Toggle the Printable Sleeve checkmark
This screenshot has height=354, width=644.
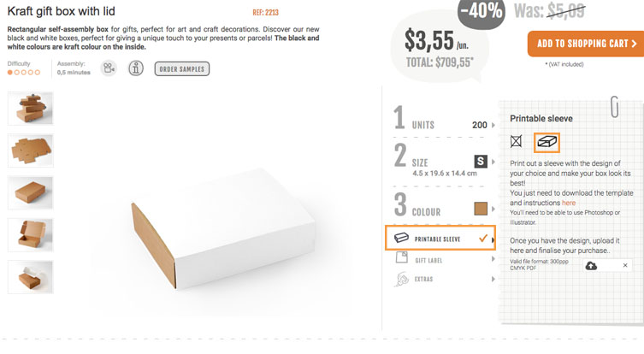coord(483,238)
